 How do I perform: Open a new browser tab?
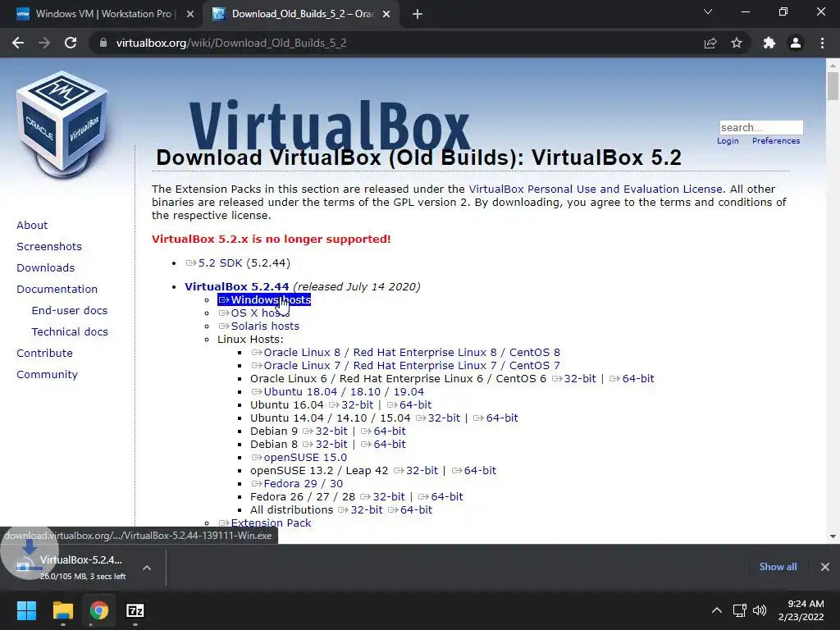(418, 14)
